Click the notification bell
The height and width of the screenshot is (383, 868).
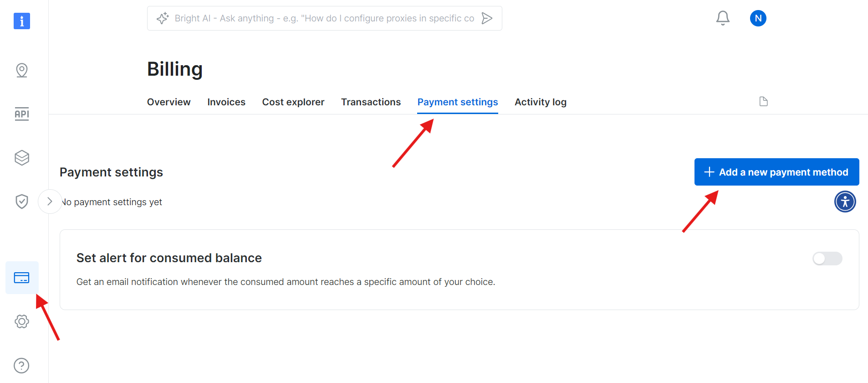tap(722, 18)
